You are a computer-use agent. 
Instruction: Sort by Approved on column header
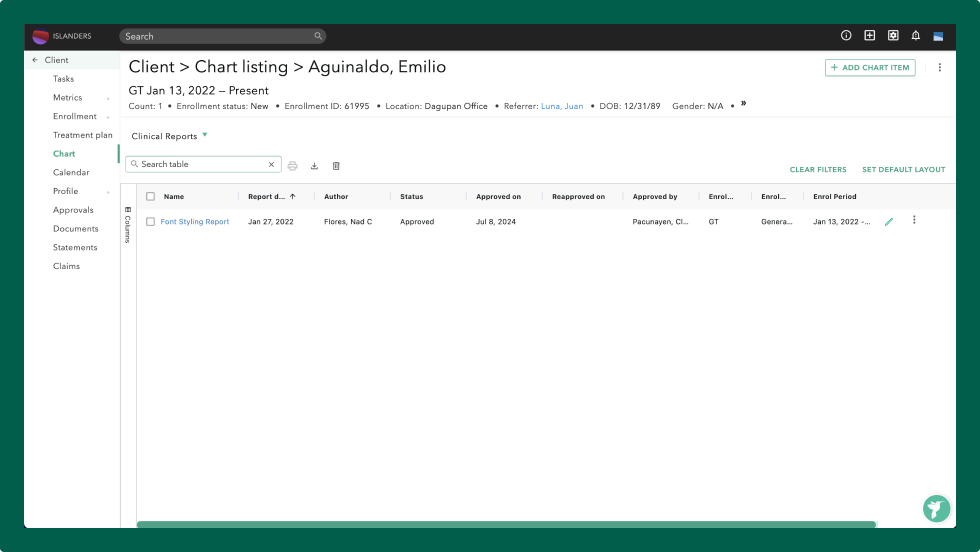click(x=498, y=196)
